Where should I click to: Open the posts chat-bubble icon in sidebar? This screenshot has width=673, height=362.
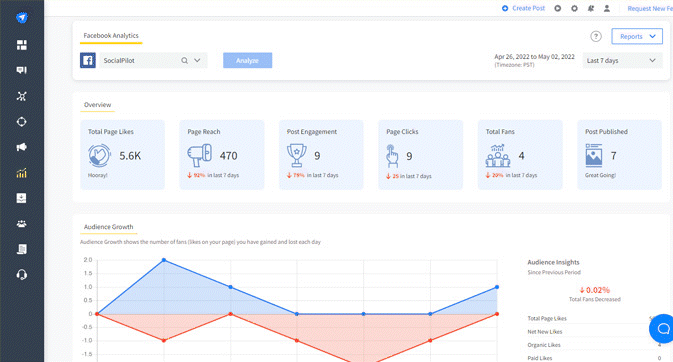[x=21, y=70]
